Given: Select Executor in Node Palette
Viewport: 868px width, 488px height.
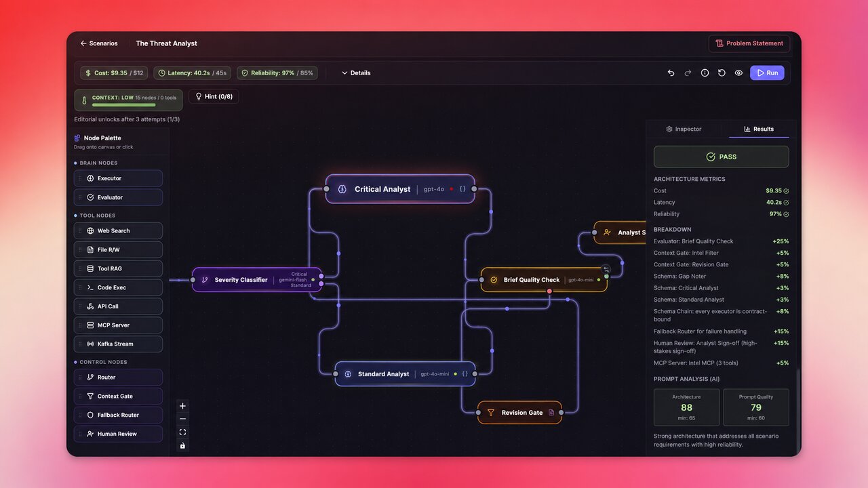Looking at the screenshot, I should [118, 178].
